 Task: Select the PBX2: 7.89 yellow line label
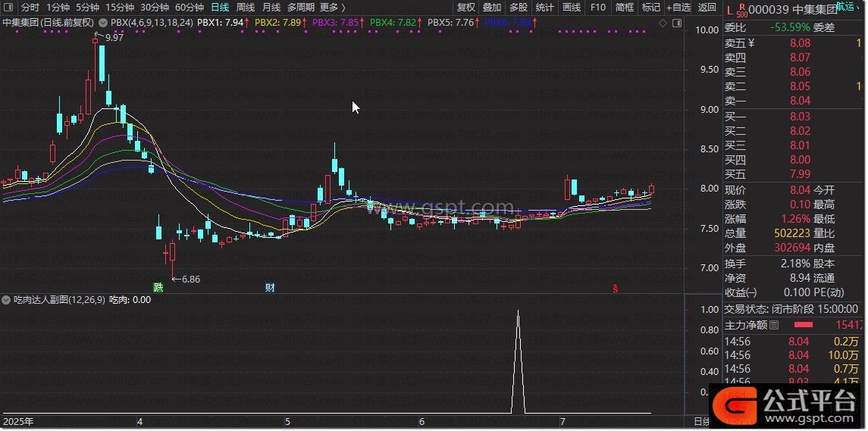click(278, 23)
